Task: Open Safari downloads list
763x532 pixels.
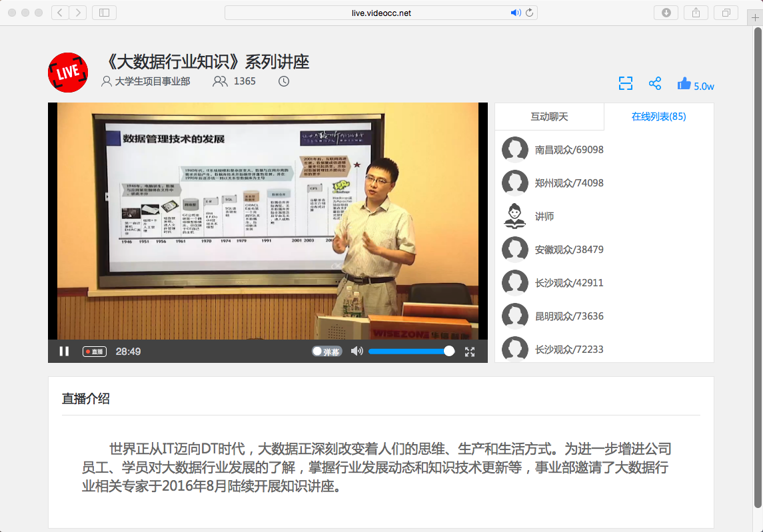Action: click(666, 13)
